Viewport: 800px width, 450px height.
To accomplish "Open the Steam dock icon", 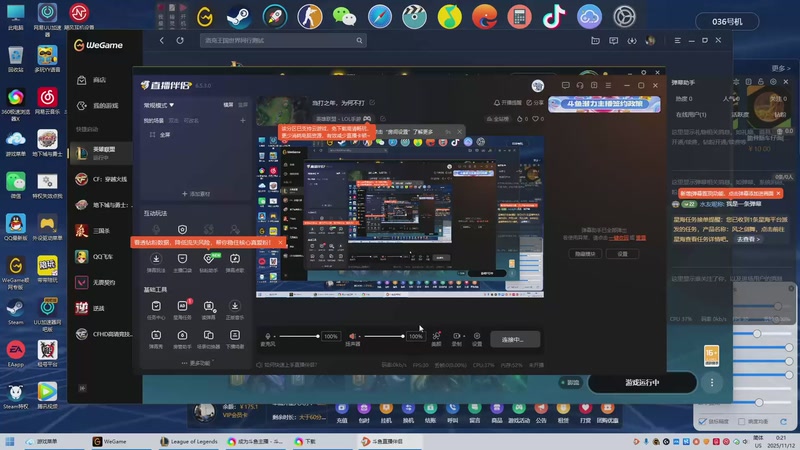I will click(x=239, y=17).
